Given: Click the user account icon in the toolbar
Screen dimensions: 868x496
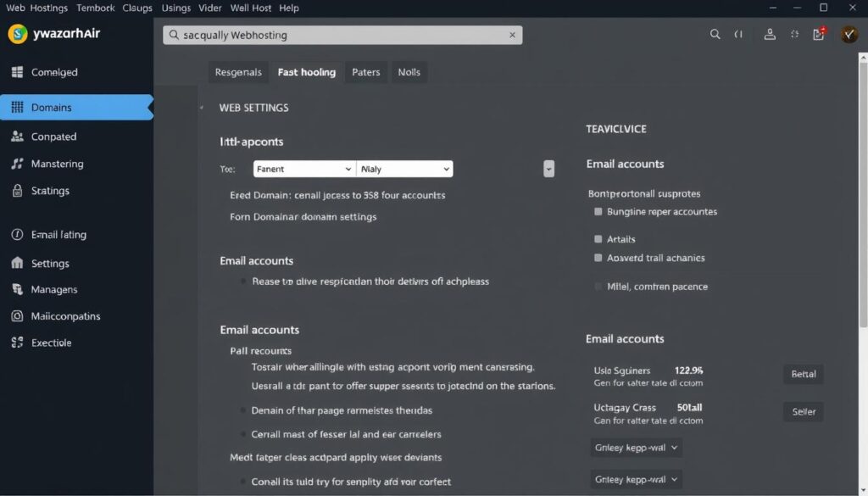Looking at the screenshot, I should (x=770, y=34).
